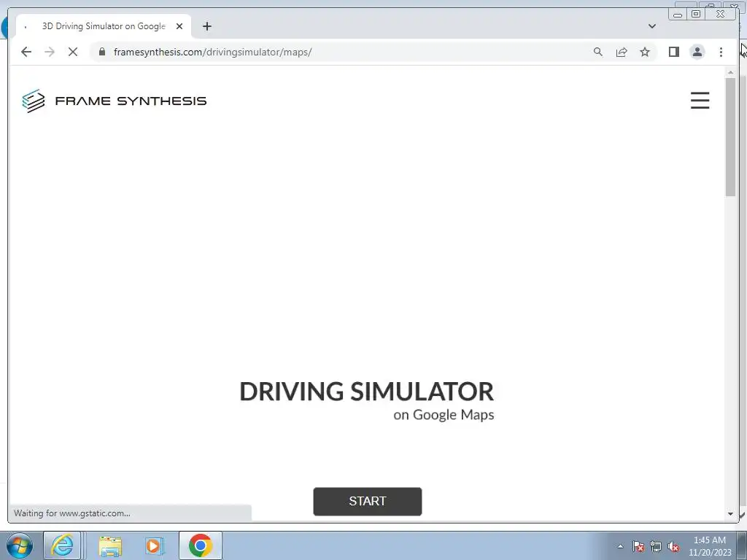747x560 pixels.
Task: Close the 3D Driving Simulator tab
Action: pos(179,26)
